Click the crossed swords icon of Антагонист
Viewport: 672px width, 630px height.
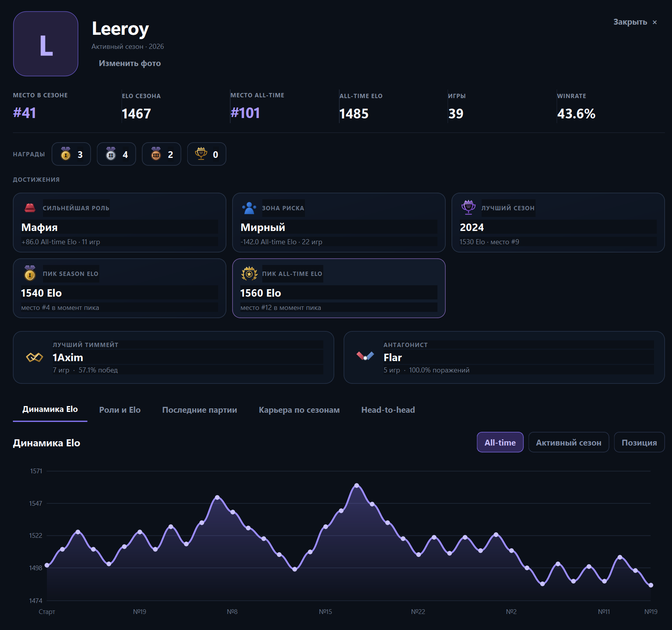click(x=365, y=356)
